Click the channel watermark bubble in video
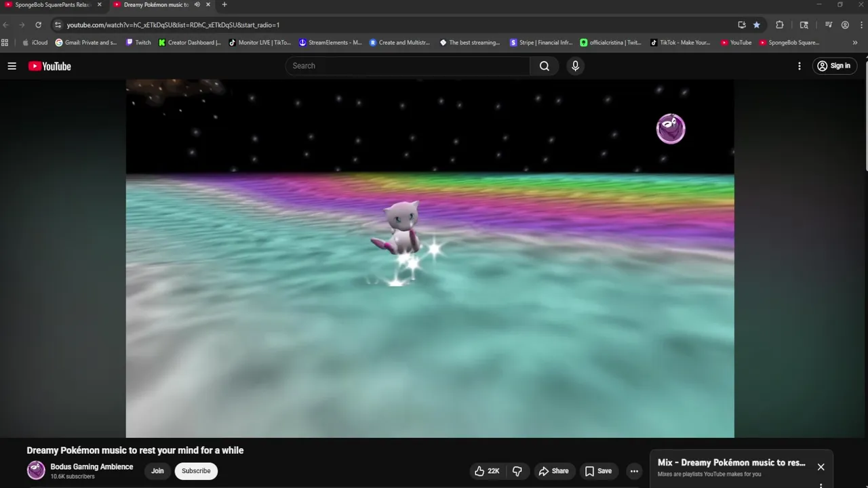The height and width of the screenshot is (488, 868). pos(671,129)
